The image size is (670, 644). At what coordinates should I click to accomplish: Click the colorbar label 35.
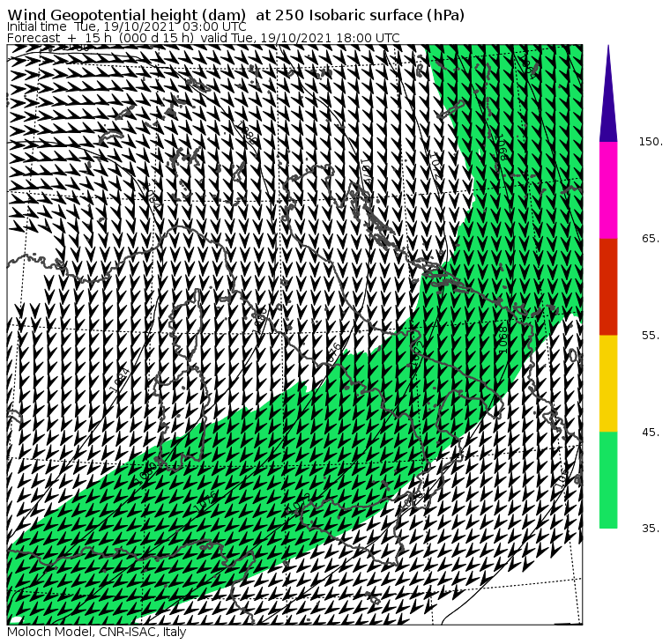(651, 529)
